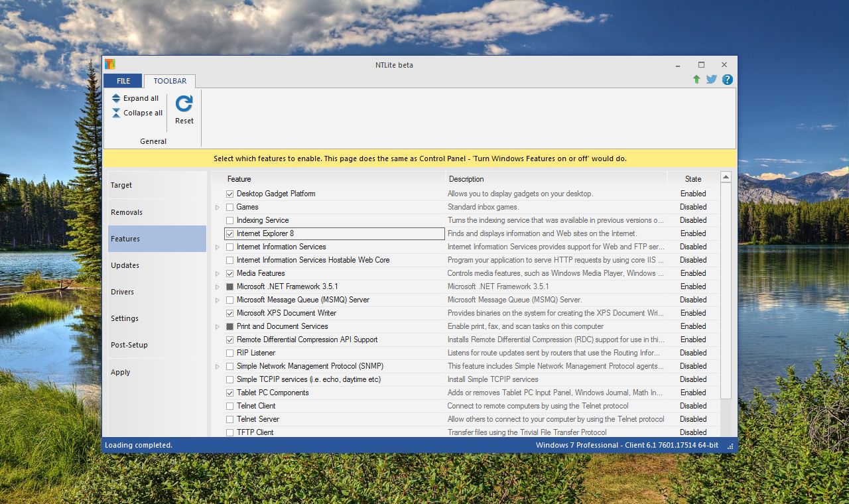Uncheck Media Features checkbox

pos(229,273)
